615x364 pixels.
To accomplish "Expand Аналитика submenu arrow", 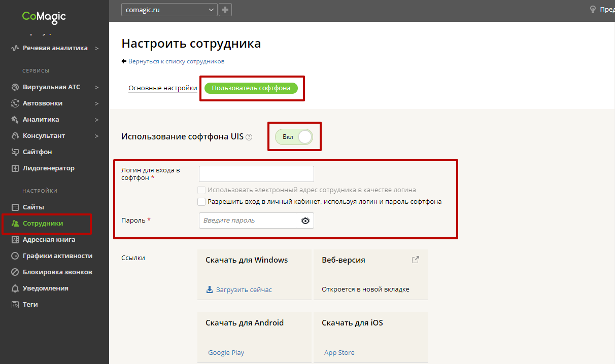I will point(96,120).
